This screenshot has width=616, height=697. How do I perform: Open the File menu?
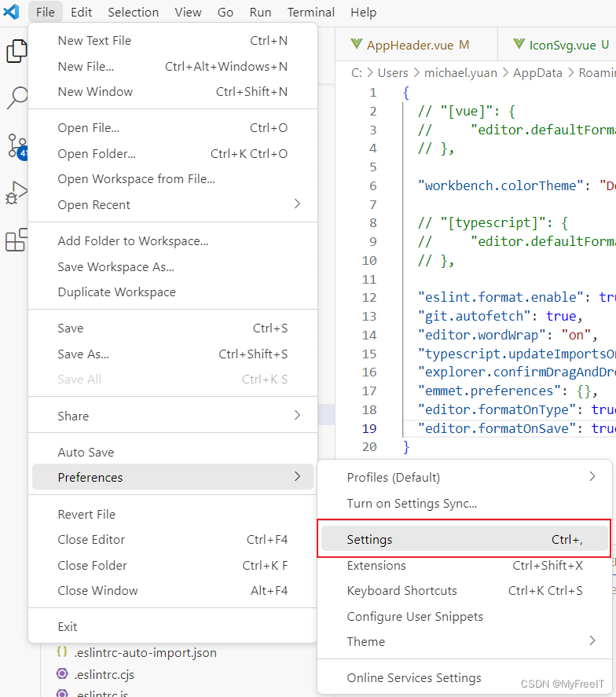pyautogui.click(x=46, y=12)
